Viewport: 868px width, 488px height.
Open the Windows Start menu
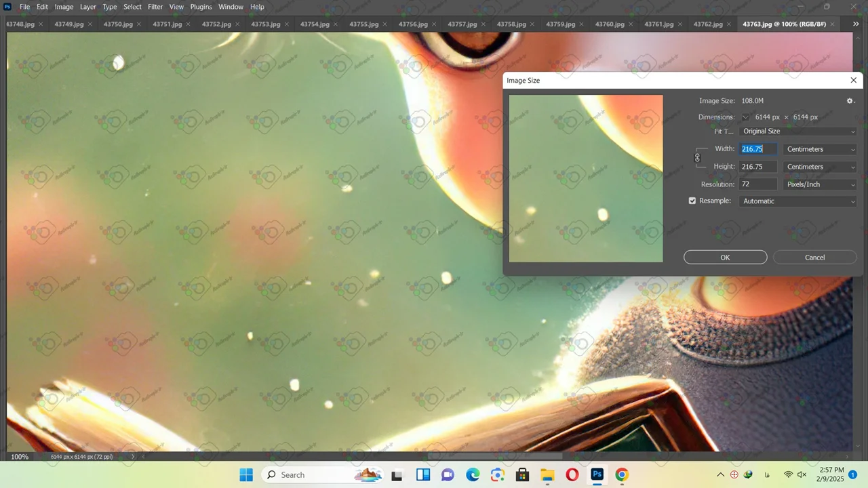point(246,474)
